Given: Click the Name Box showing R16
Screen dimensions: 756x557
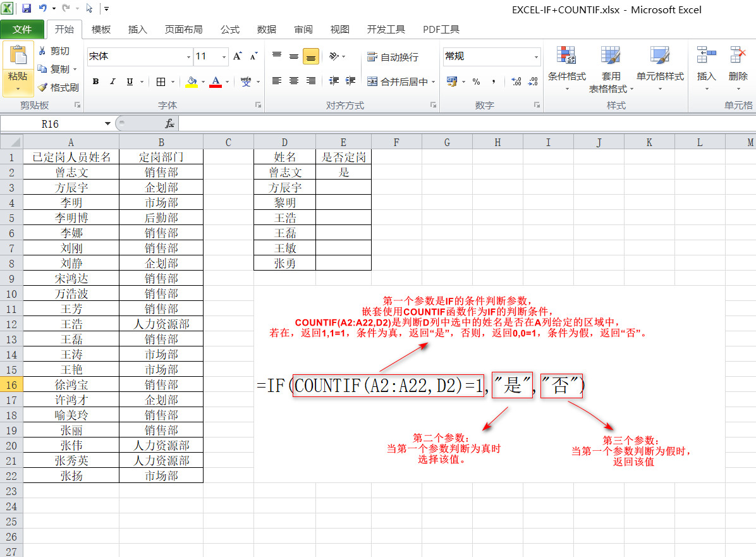Looking at the screenshot, I should 50,124.
